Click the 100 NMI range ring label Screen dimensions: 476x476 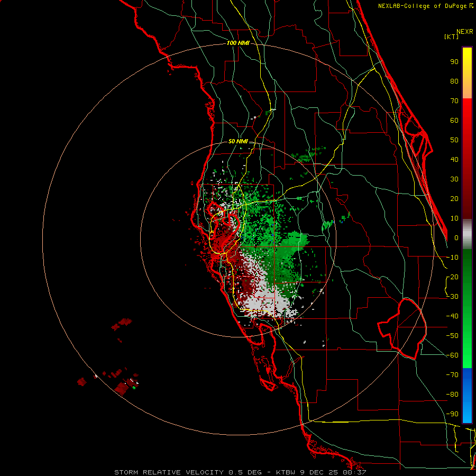(x=238, y=43)
